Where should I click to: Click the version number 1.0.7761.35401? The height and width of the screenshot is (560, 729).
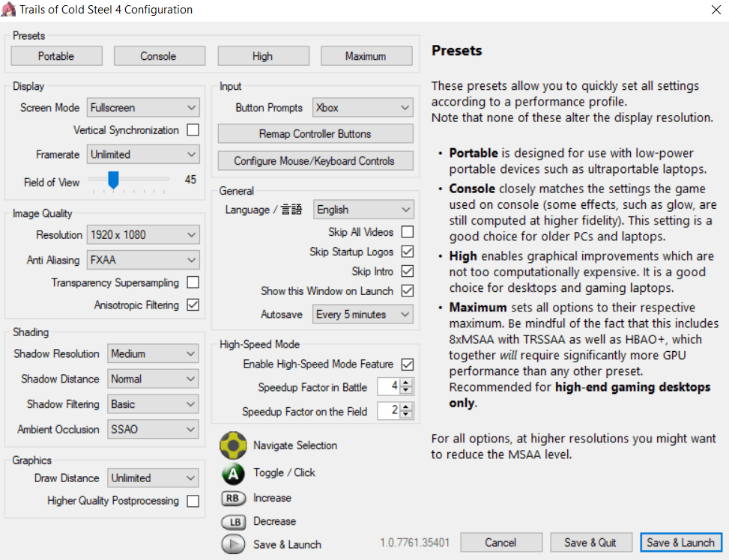point(415,543)
